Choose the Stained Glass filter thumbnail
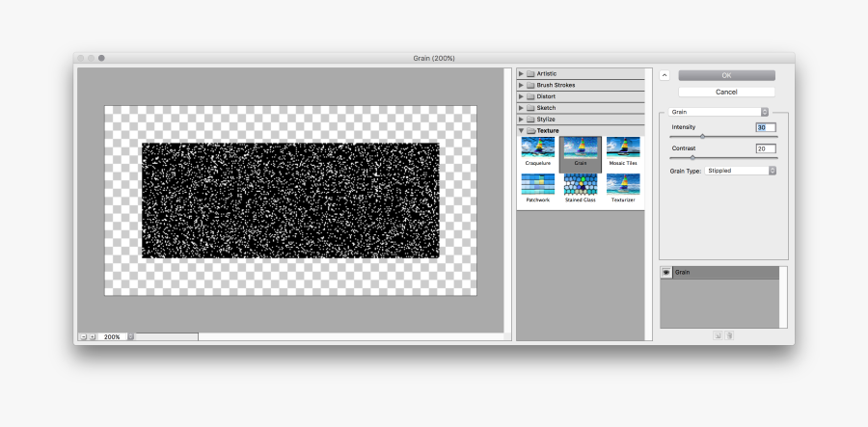The image size is (868, 427). pos(581,184)
